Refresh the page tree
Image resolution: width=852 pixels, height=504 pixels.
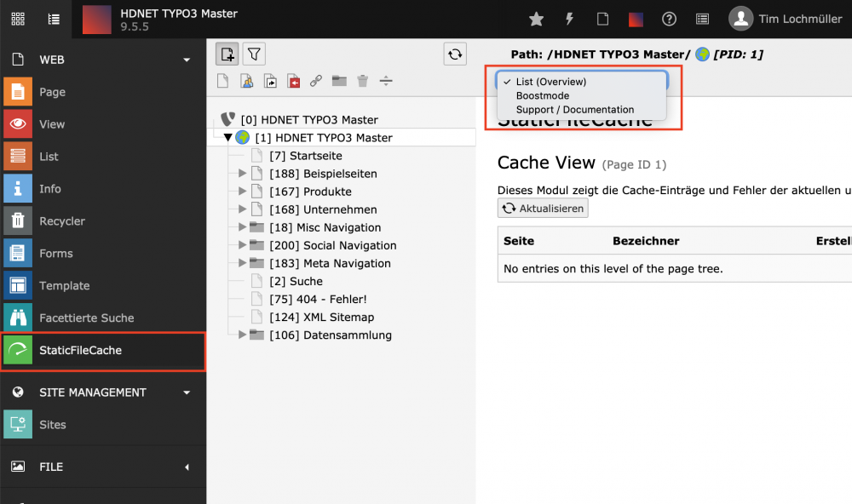point(455,54)
